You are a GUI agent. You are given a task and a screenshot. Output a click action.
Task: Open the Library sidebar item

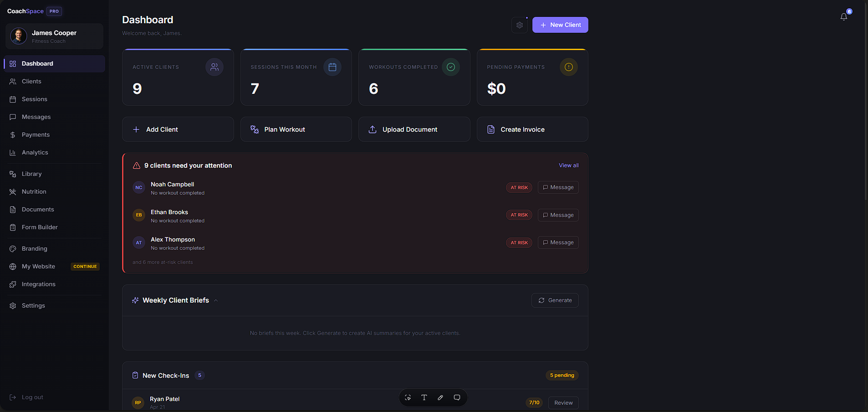pyautogui.click(x=54, y=174)
